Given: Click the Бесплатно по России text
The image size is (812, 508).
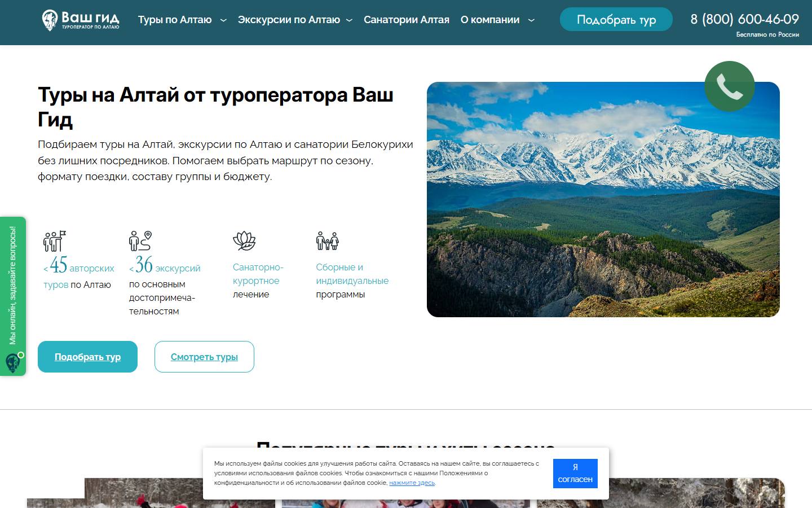Looking at the screenshot, I should [767, 34].
